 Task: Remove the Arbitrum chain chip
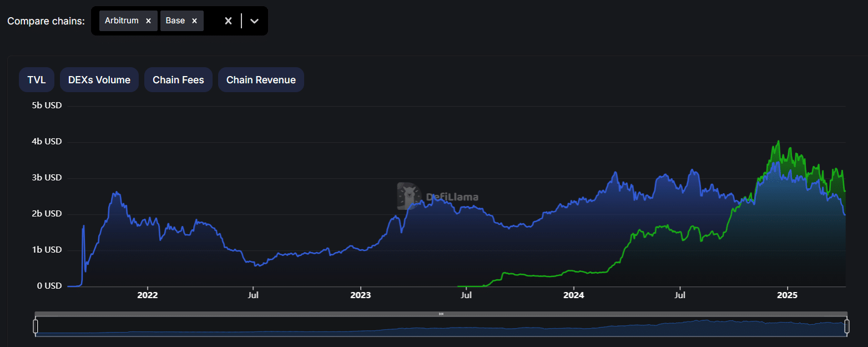[148, 21]
